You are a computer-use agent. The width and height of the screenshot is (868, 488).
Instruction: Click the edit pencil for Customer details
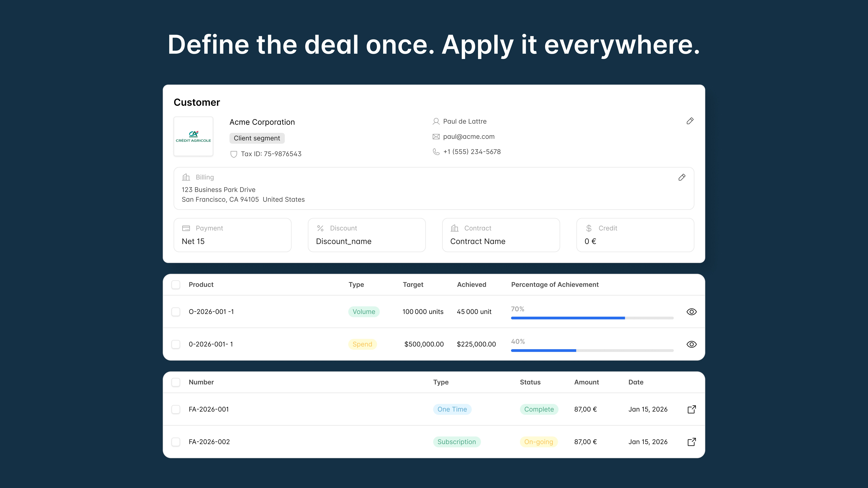pos(690,121)
